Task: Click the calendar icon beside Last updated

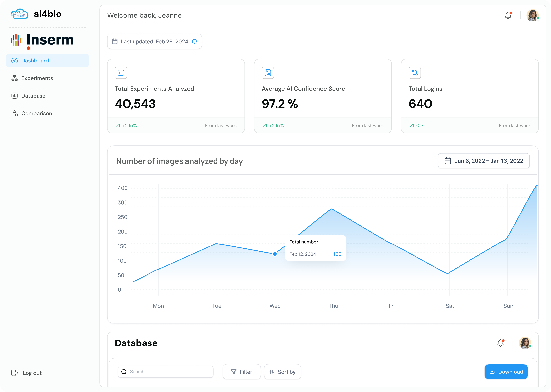Action: [x=115, y=42]
